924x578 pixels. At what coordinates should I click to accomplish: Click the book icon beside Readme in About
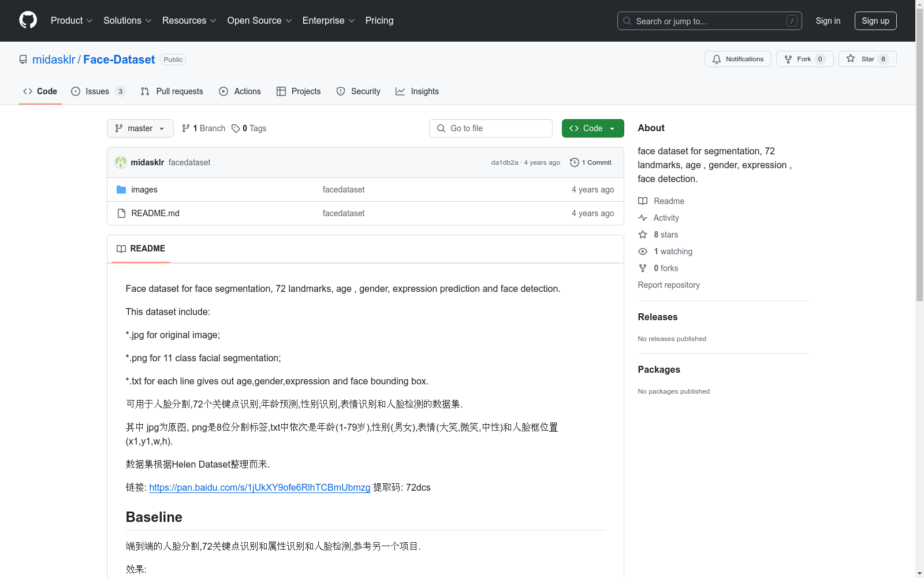pos(643,201)
